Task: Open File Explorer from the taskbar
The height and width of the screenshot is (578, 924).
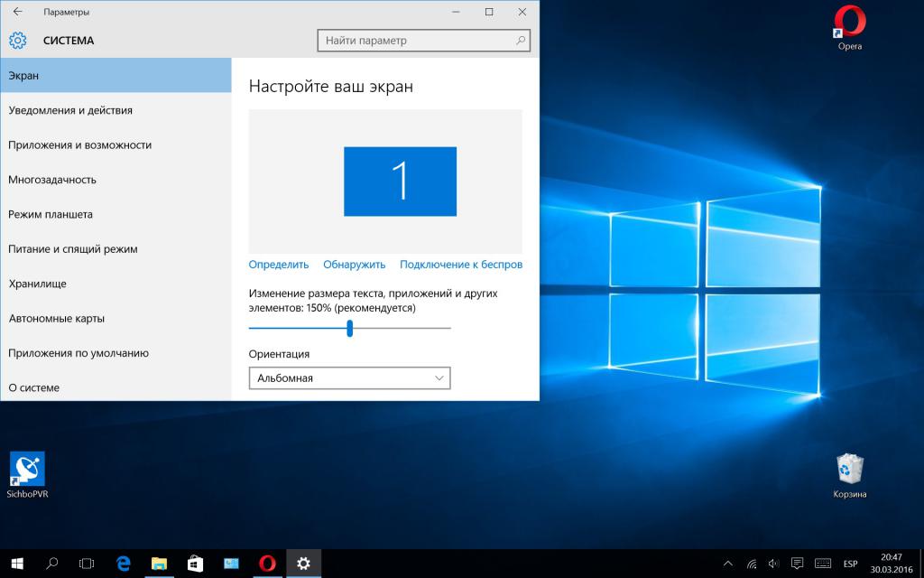Action: [x=159, y=563]
